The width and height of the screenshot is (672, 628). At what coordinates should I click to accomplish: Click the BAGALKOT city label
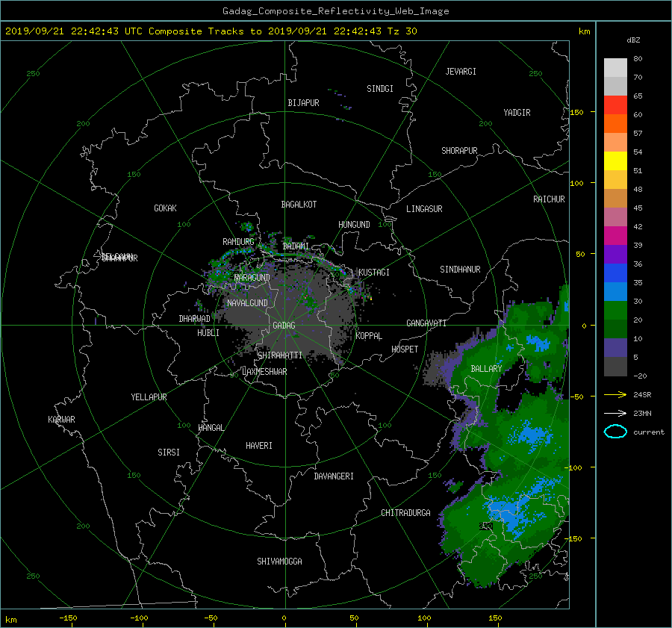pos(299,205)
